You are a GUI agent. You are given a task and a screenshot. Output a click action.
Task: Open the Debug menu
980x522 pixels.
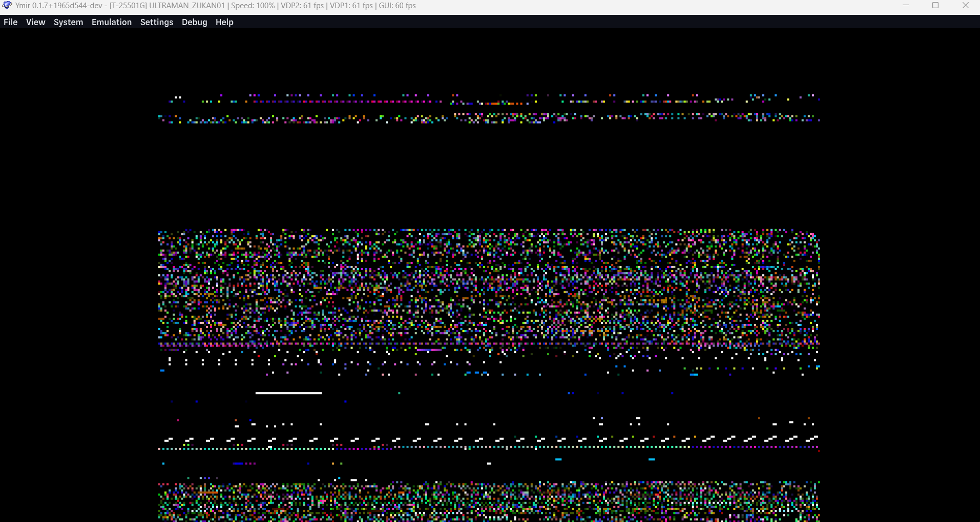coord(194,22)
